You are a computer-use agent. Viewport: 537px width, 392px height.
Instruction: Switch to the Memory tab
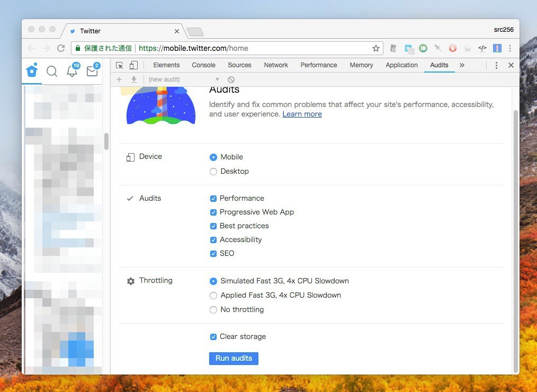[361, 65]
